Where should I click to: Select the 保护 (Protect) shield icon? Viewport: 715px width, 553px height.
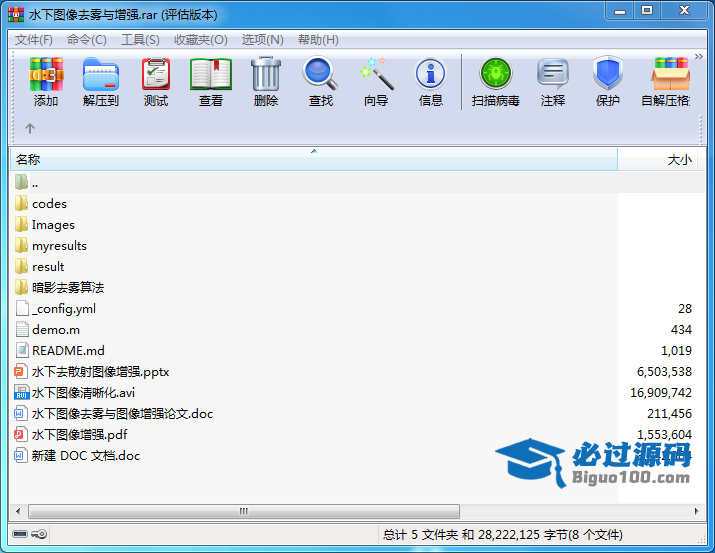608,82
